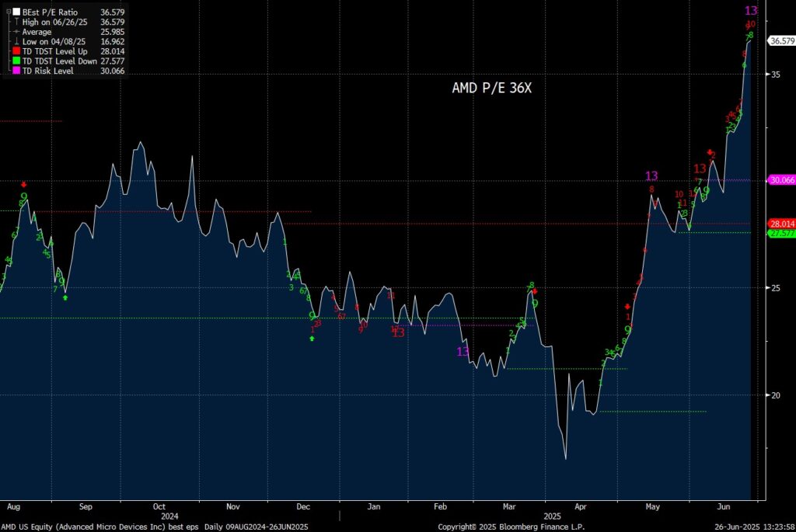Viewport: 796px width, 532px height.
Task: Click the magenta 13 countdown marker in February
Action: (x=463, y=352)
